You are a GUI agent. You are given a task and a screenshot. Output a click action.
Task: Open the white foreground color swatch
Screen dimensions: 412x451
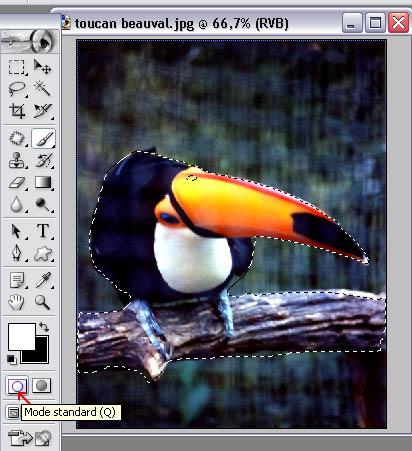pos(22,336)
